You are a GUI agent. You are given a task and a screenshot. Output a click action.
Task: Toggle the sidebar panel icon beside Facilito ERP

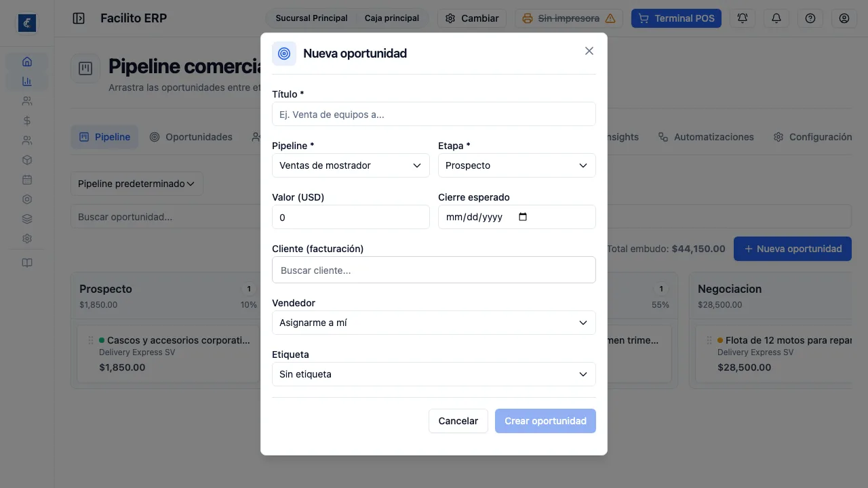[79, 18]
